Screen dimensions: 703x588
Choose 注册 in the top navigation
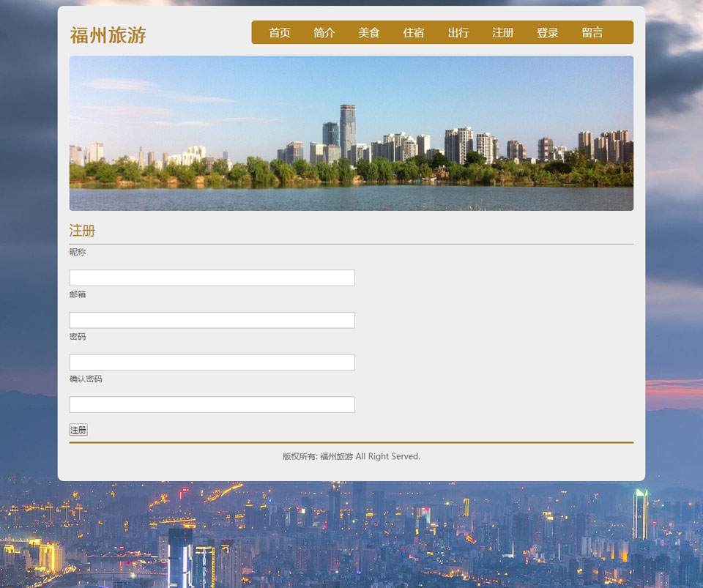pyautogui.click(x=502, y=33)
